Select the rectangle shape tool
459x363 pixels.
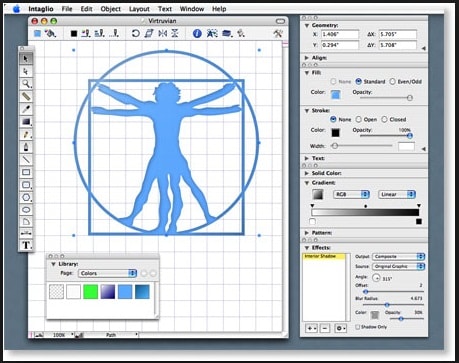coord(26,172)
